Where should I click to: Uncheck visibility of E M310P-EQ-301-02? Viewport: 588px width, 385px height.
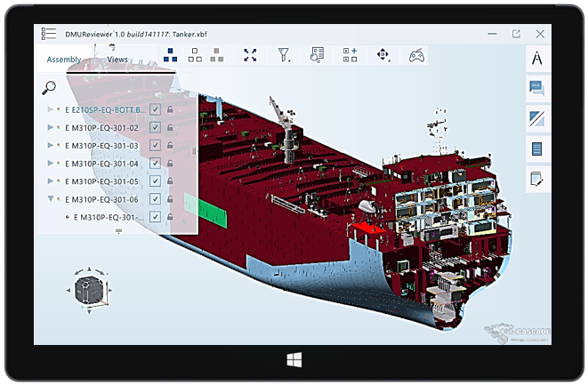(x=155, y=127)
